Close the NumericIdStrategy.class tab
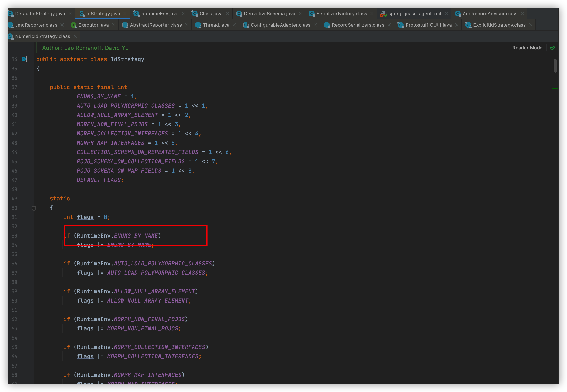Screen dimensions: 567x392 (x=75, y=36)
